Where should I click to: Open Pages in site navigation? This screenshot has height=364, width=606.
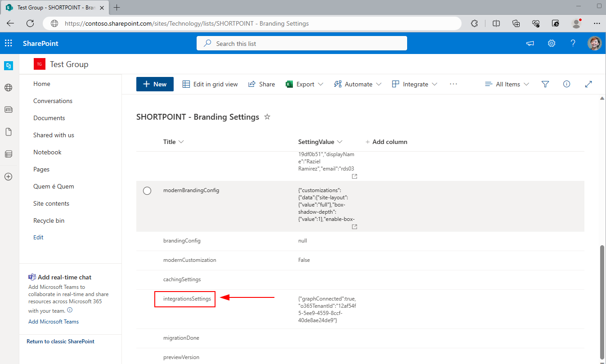click(41, 169)
